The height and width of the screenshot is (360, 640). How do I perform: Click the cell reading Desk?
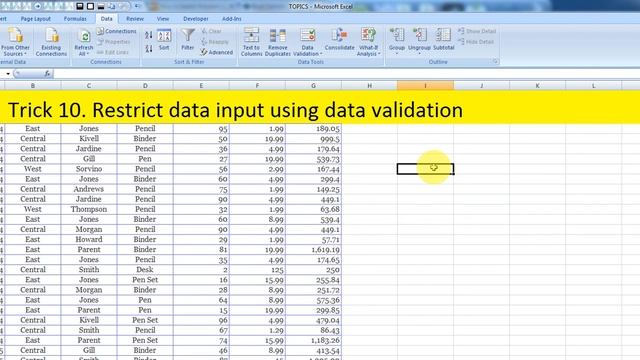point(145,270)
